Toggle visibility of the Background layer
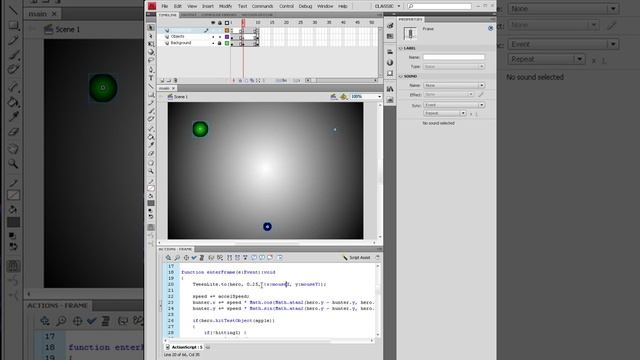 tap(213, 43)
